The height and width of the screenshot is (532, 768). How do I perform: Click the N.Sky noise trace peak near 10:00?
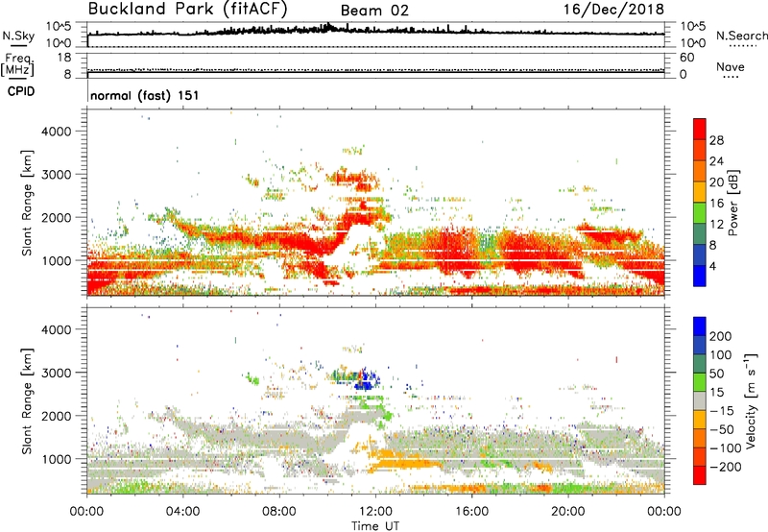click(x=328, y=26)
